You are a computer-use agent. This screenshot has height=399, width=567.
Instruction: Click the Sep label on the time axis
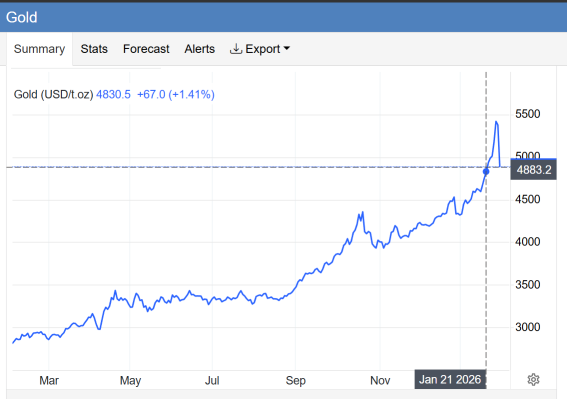[295, 381]
